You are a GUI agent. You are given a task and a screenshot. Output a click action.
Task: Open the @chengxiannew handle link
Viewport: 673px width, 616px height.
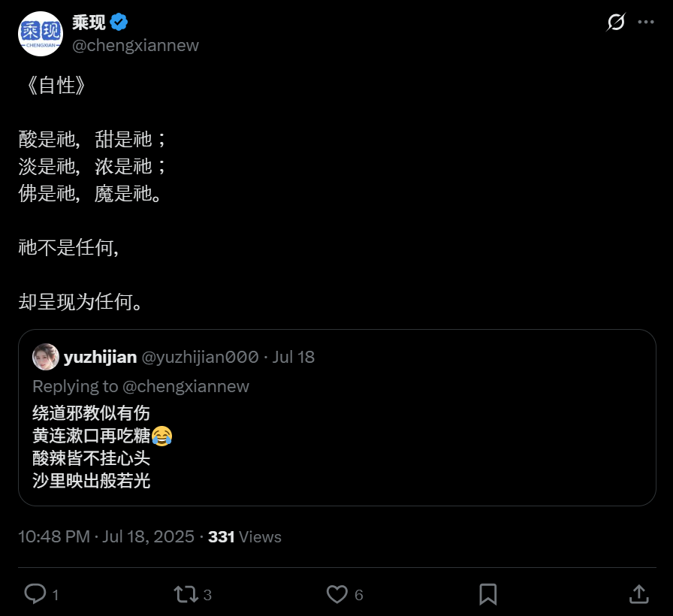[x=136, y=46]
